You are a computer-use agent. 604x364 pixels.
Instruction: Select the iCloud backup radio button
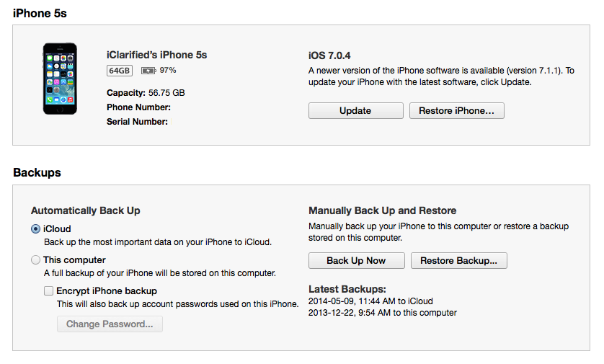[36, 228]
